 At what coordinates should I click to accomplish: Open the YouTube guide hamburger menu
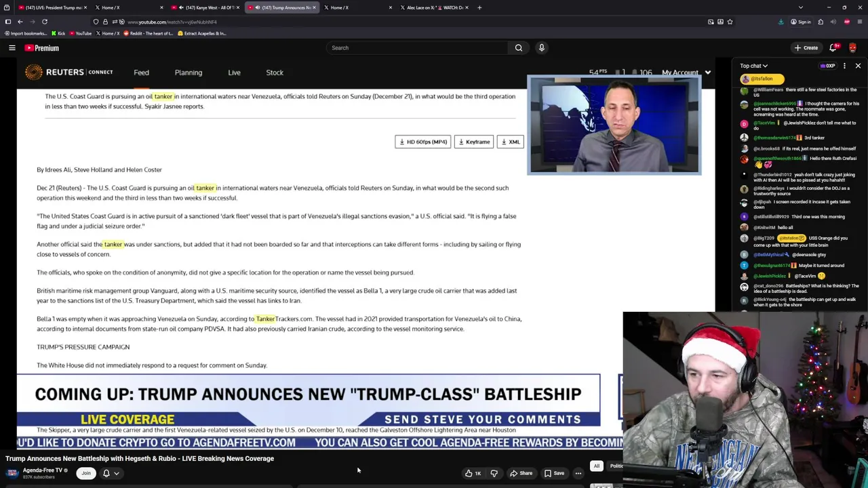tap(12, 47)
